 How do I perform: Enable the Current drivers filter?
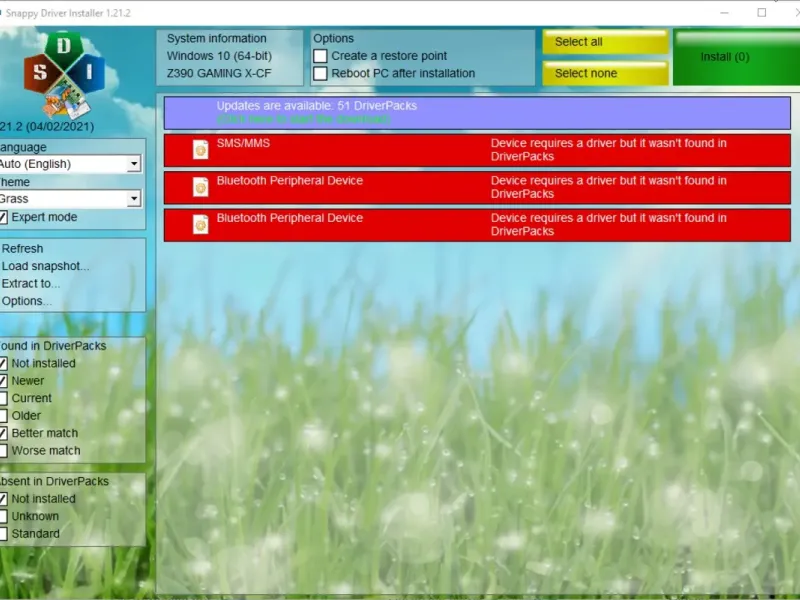[3, 398]
